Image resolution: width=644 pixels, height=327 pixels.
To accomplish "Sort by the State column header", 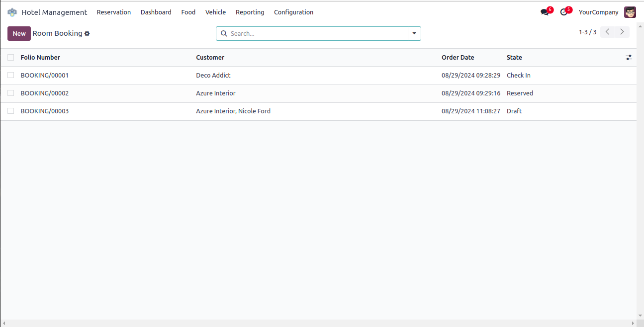I will tap(514, 58).
